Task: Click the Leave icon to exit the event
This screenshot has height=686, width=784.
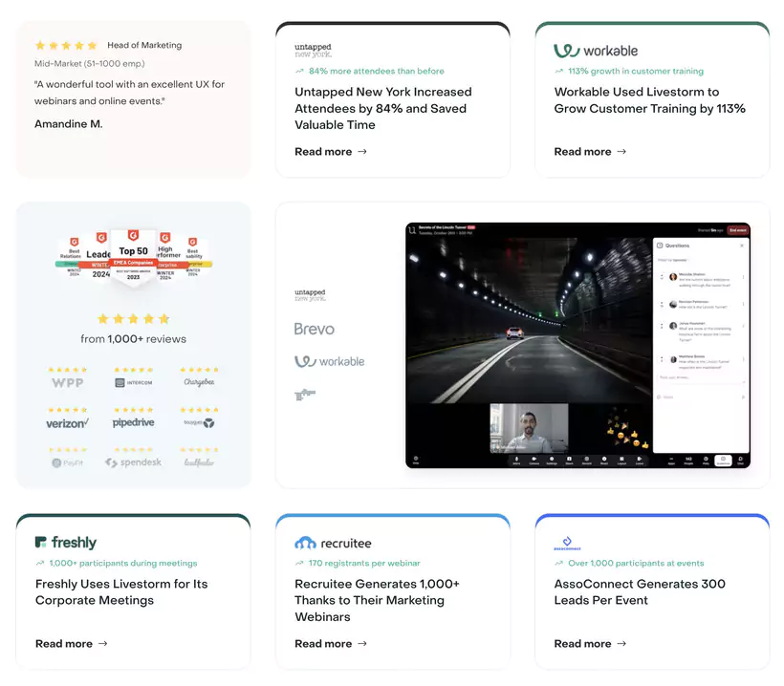Action: click(x=639, y=460)
